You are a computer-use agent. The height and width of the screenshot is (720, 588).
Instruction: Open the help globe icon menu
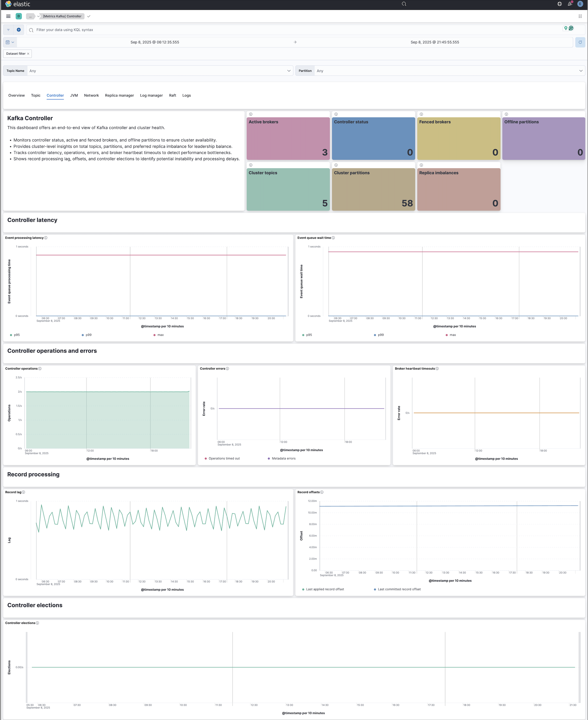point(559,4)
